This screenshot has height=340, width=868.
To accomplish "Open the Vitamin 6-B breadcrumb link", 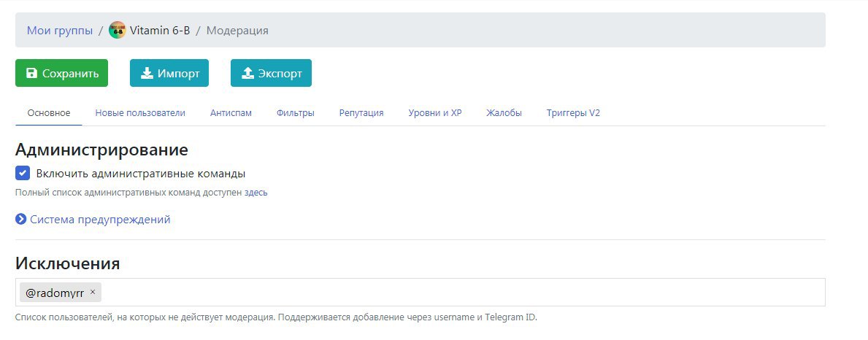I will click(160, 31).
